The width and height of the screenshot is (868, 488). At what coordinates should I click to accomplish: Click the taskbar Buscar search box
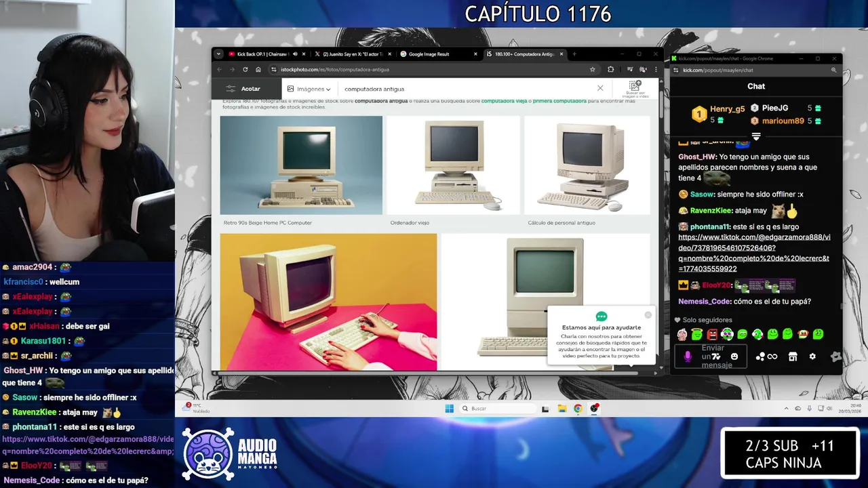497,408
